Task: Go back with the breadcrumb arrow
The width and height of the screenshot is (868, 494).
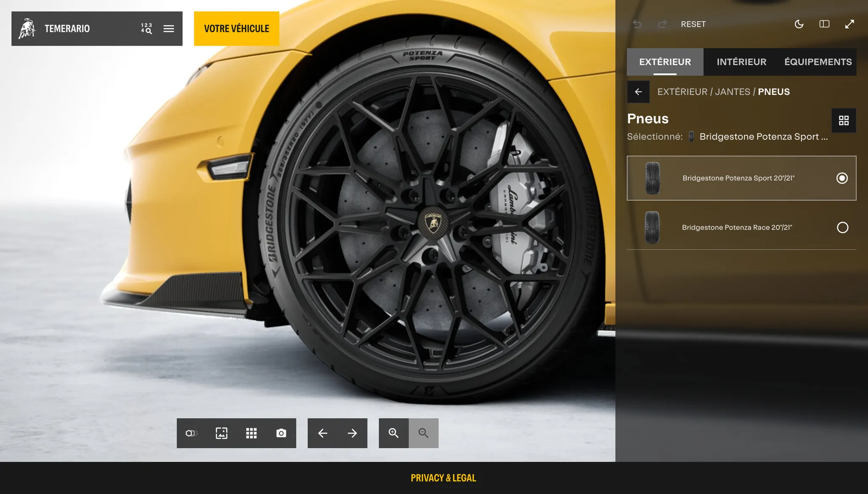Action: (x=638, y=92)
